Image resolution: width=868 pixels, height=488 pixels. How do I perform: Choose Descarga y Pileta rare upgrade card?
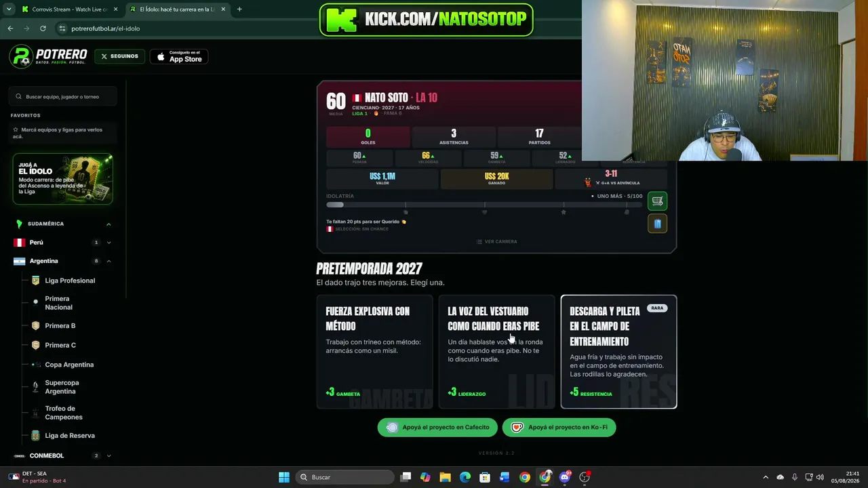618,352
